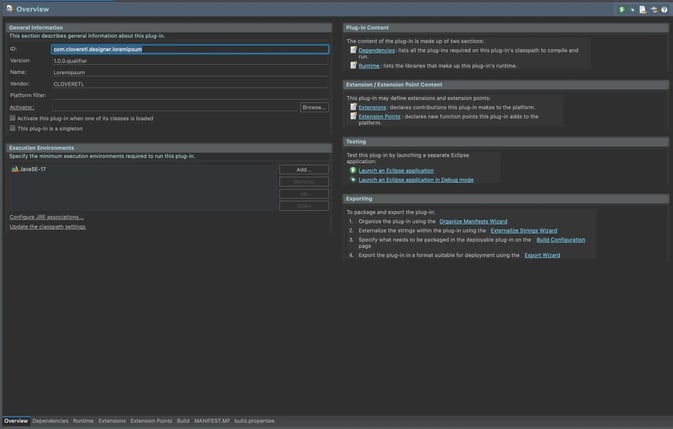Follow the Extension Points link
This screenshot has height=429, width=673.
click(x=379, y=116)
